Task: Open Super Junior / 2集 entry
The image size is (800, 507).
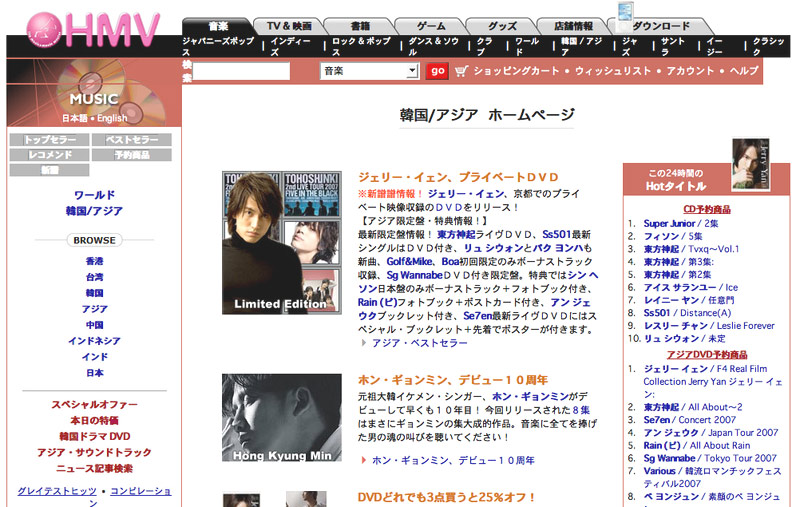Action: (x=681, y=223)
